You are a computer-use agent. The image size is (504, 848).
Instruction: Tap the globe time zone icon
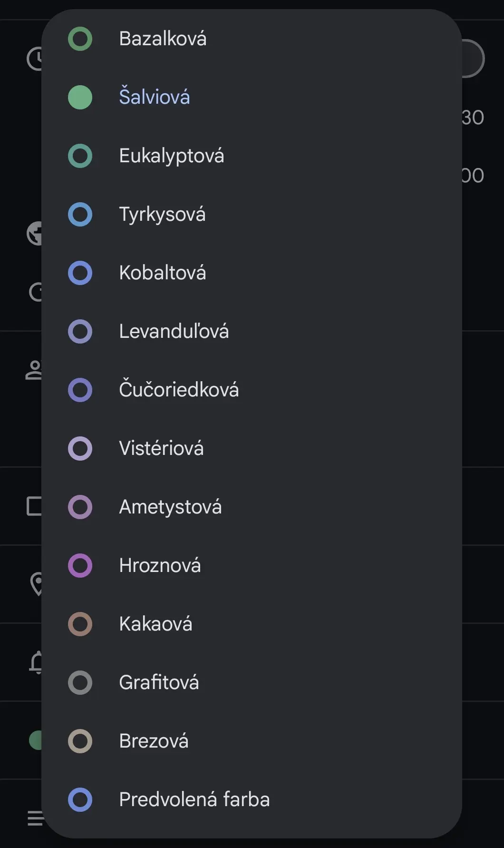pos(34,233)
